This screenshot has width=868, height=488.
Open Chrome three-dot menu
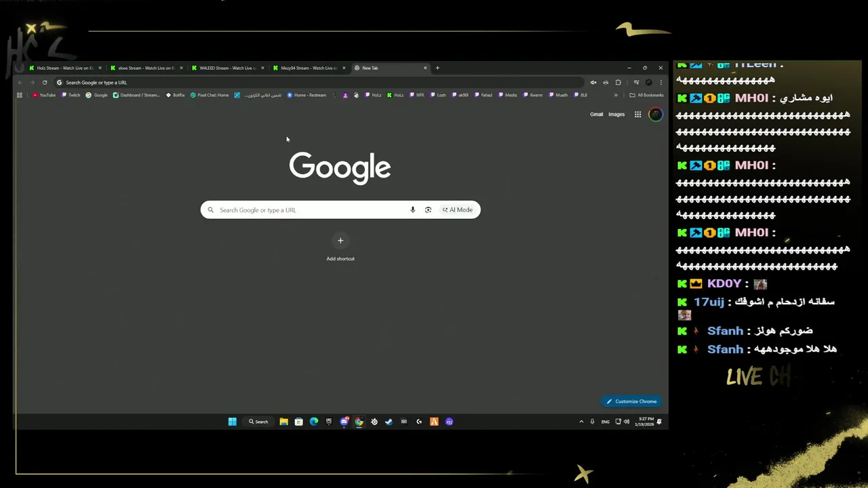point(660,83)
